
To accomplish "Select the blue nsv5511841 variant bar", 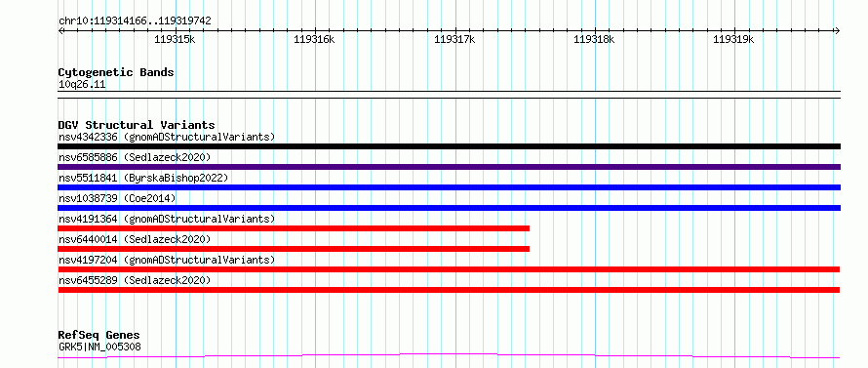I will [450, 187].
